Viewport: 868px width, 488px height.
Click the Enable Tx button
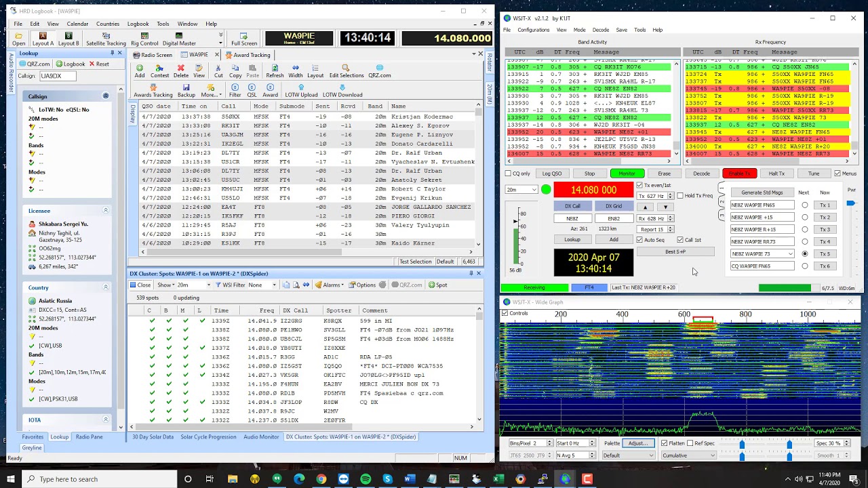point(739,174)
